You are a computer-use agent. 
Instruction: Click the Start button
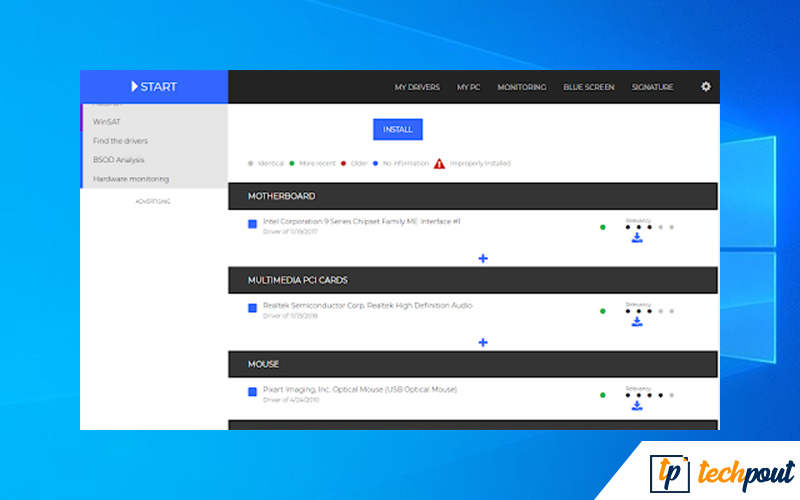click(154, 87)
